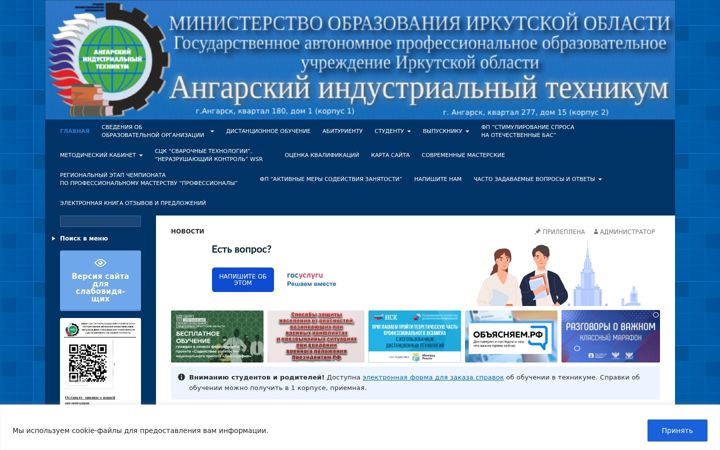Click the НАПИШИТЕ ОБ ЭТОМ button
Image resolution: width=720 pixels, height=450 pixels.
click(242, 280)
